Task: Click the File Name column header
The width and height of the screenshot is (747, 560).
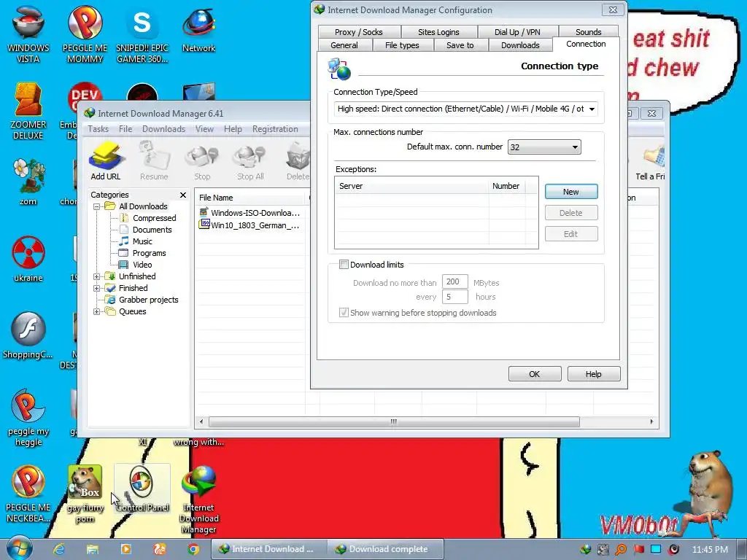Action: pos(251,198)
